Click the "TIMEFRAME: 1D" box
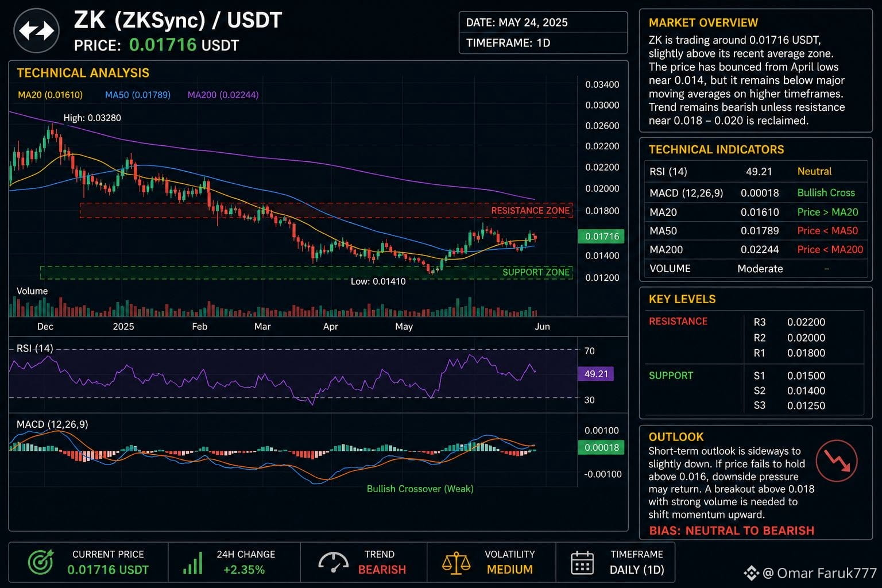This screenshot has width=882, height=588. [543, 43]
